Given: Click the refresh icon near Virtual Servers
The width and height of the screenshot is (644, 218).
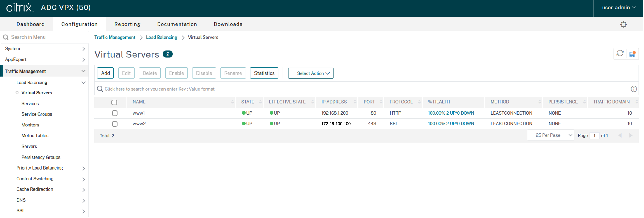Looking at the screenshot, I should (x=620, y=54).
